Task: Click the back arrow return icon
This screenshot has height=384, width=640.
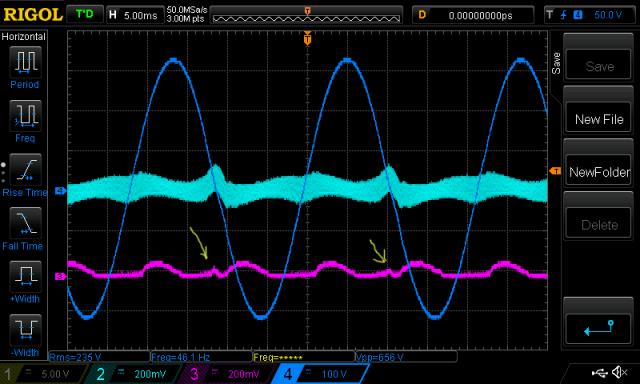Action: coord(599,328)
